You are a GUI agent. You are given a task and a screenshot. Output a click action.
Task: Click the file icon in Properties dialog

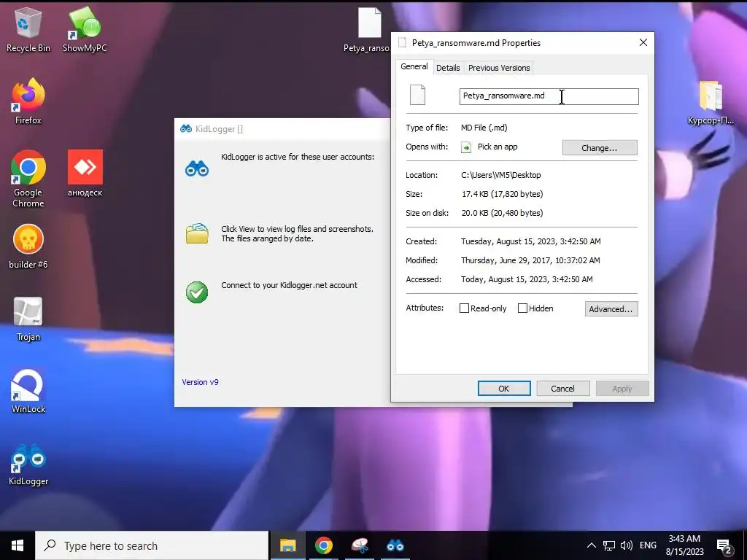[417, 95]
